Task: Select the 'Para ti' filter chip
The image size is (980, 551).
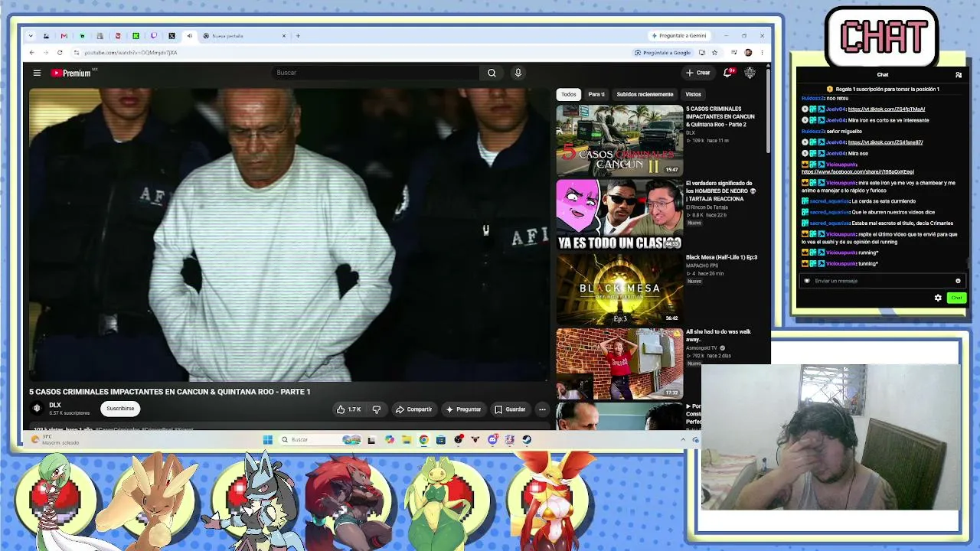Action: click(596, 94)
